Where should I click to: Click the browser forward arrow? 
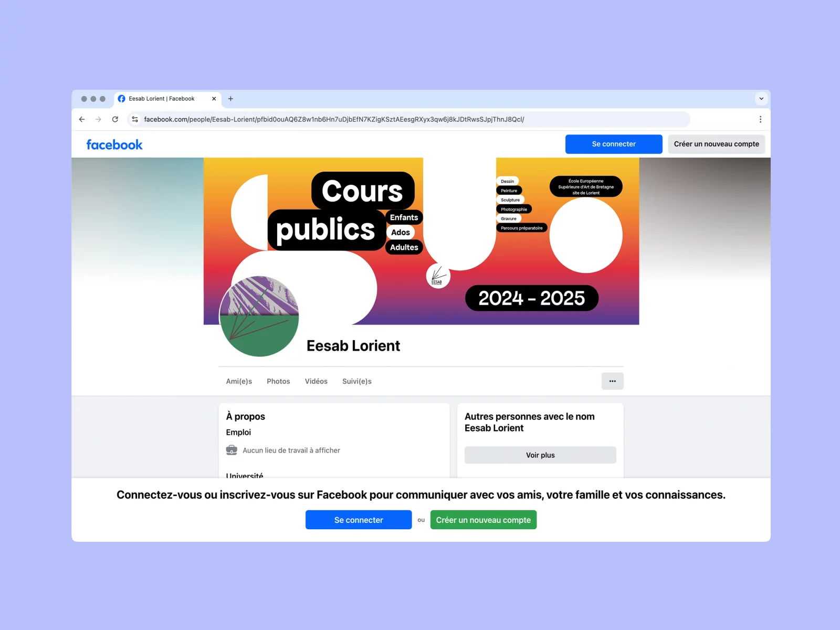point(98,119)
